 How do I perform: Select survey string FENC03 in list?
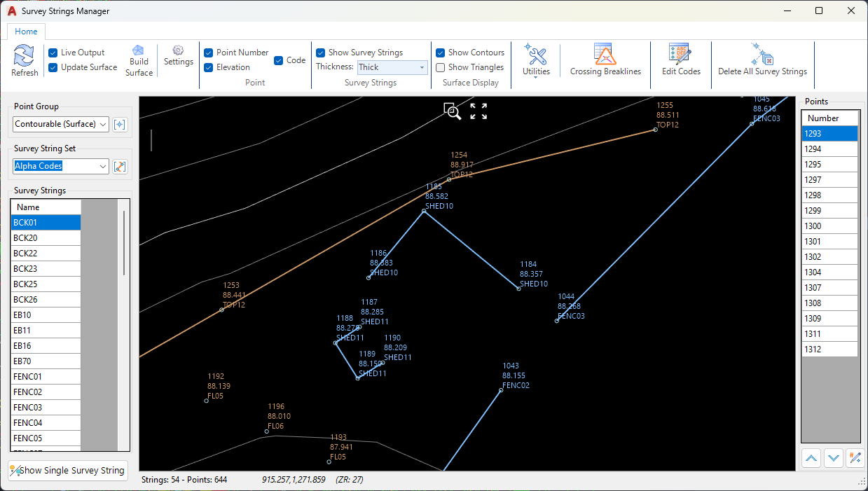pyautogui.click(x=46, y=408)
